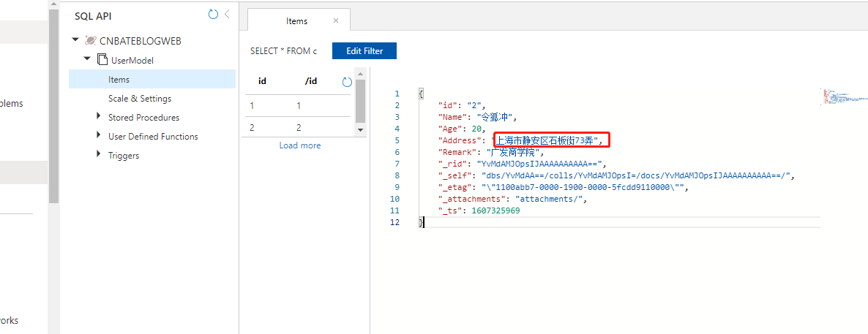Click the CNBATEBLOGWEB database icon
The width and height of the screenshot is (868, 334).
pyautogui.click(x=90, y=41)
